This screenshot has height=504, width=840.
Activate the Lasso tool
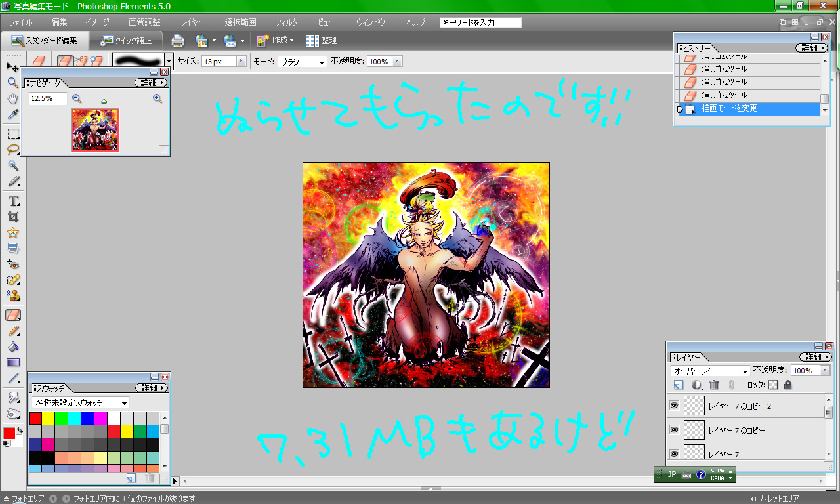(x=12, y=150)
